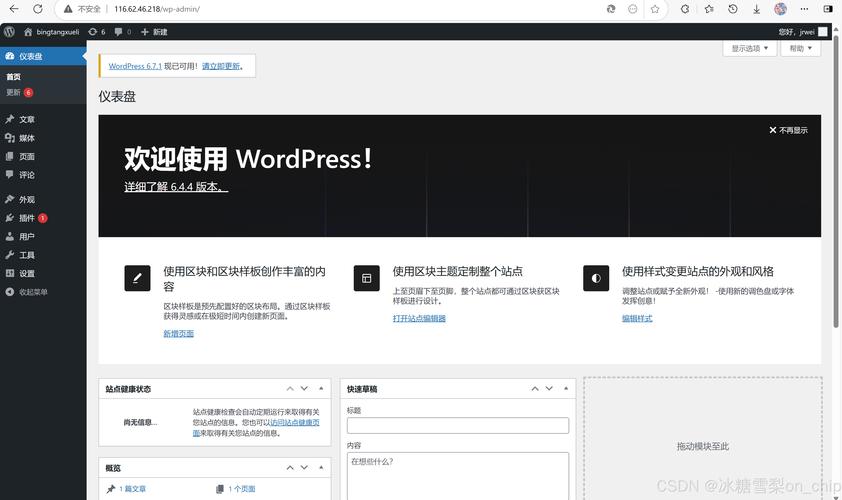Open the updates counter showing 6 in admin bar
Viewport: 842px width, 500px height.
[x=97, y=32]
